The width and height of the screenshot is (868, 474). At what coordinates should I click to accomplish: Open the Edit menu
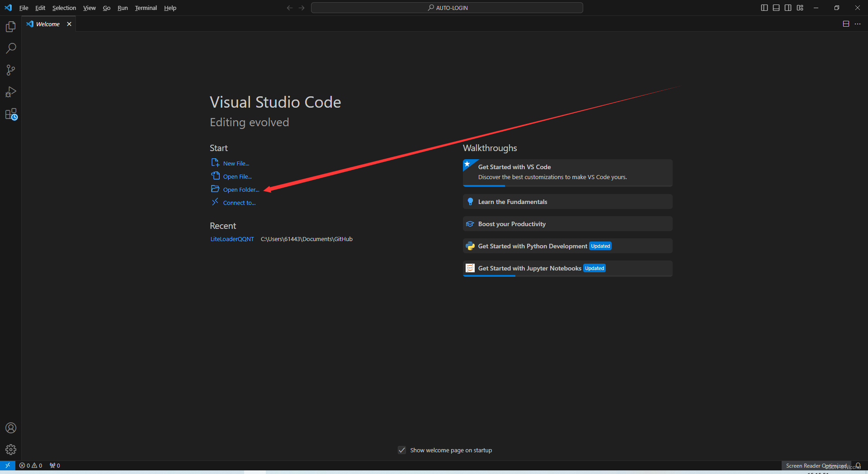(40, 8)
